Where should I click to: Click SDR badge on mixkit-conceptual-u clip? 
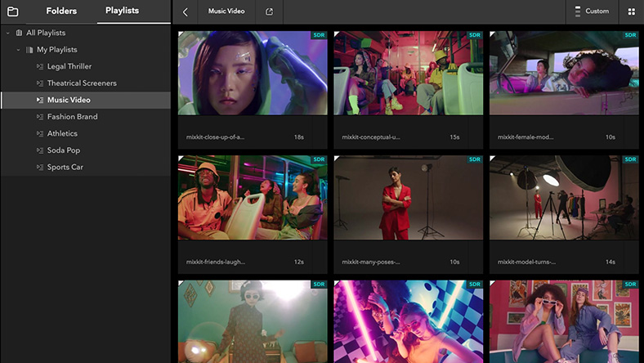click(x=475, y=35)
